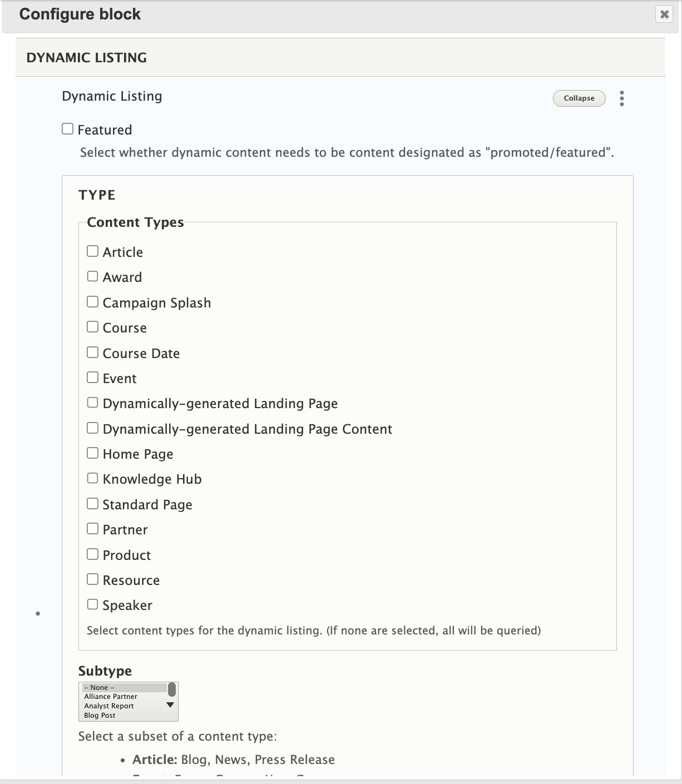Viewport: 682px width, 784px height.
Task: Check the Article content type
Action: (92, 250)
